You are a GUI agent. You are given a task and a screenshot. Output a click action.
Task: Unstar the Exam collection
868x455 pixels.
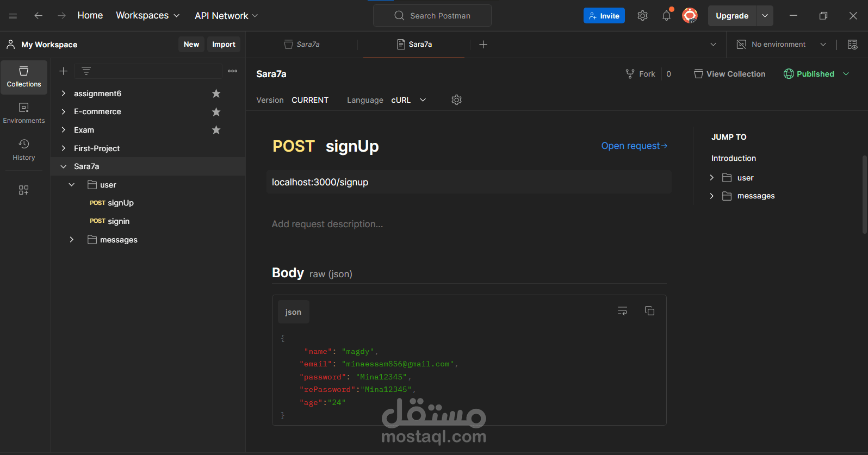click(216, 130)
